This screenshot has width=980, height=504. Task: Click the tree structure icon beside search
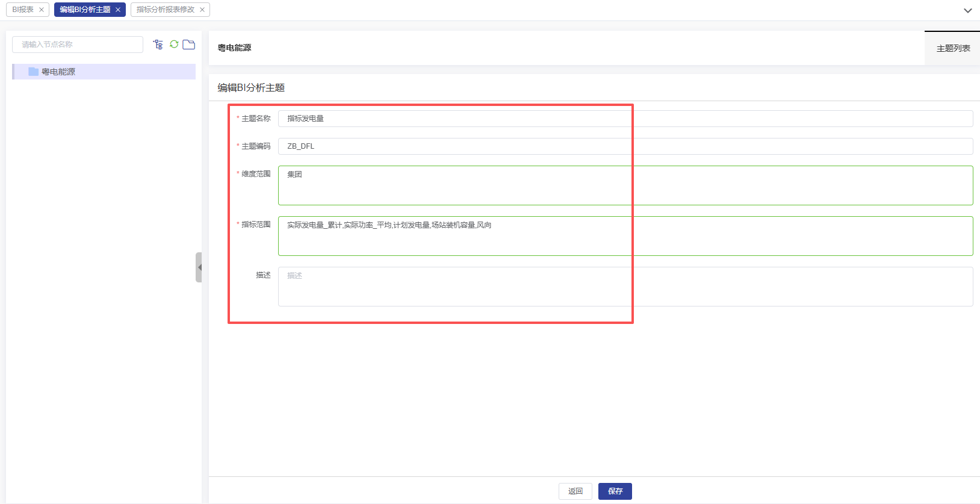(158, 45)
